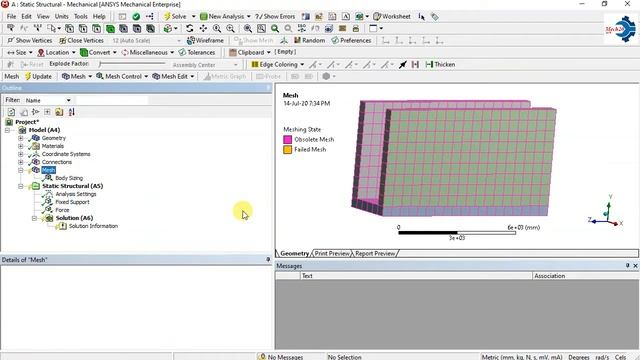Collapse Static Structural (A5) node
The width and height of the screenshot is (640, 360).
(x=20, y=186)
